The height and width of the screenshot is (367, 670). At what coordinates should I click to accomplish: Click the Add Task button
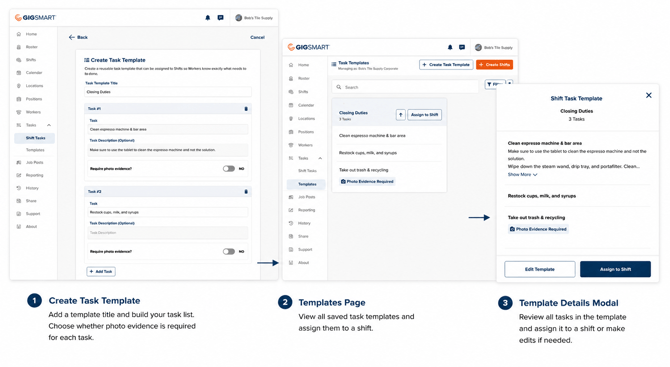[x=101, y=272]
